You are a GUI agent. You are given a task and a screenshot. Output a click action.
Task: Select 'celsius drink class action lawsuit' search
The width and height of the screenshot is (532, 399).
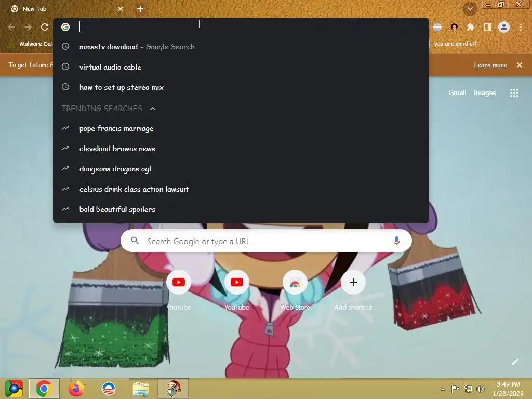[241, 189]
